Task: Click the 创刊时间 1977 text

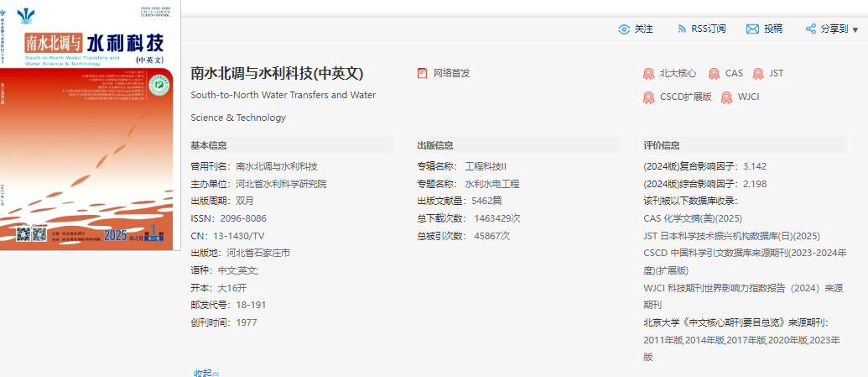Action: pos(224,322)
